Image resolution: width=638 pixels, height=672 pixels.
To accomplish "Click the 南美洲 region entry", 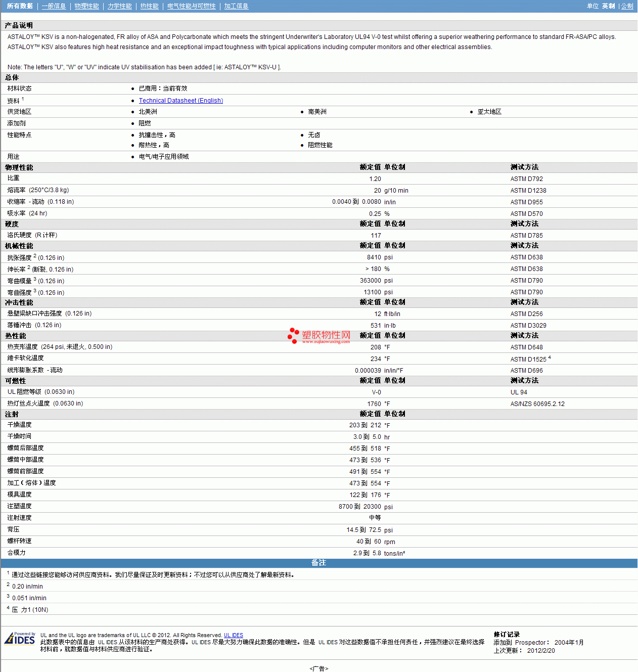I will pyautogui.click(x=317, y=112).
